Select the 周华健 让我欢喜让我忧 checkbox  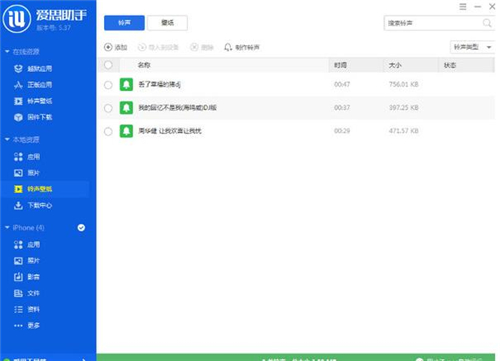coord(108,131)
